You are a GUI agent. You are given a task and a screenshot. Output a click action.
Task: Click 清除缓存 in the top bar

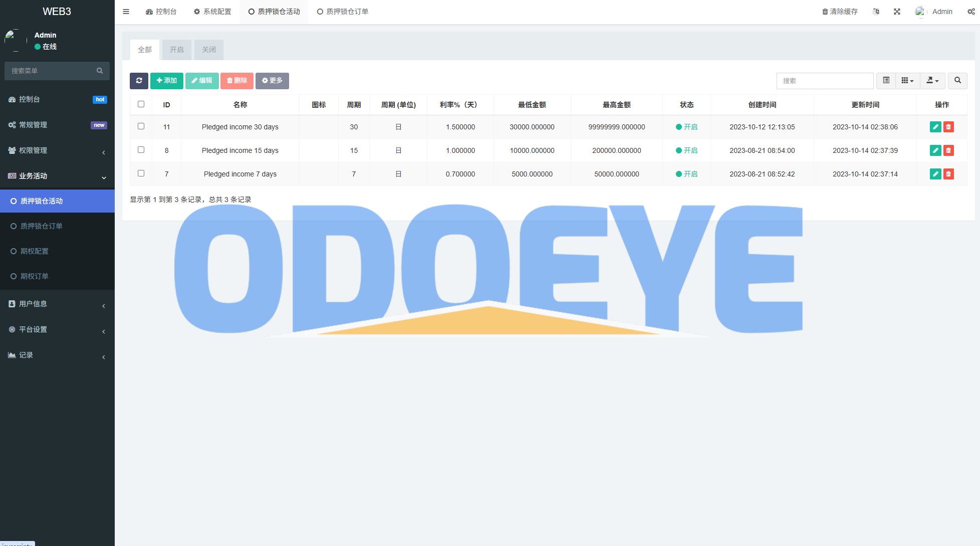[840, 12]
